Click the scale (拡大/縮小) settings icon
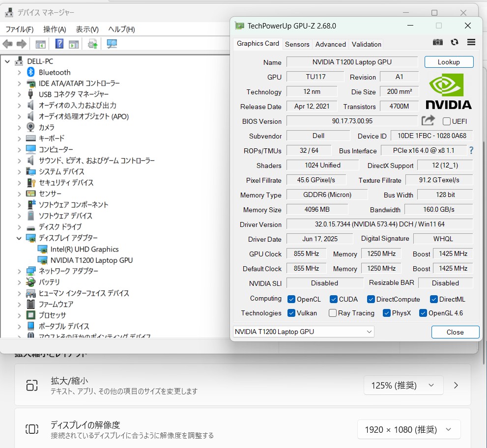The width and height of the screenshot is (487, 448). point(32,385)
